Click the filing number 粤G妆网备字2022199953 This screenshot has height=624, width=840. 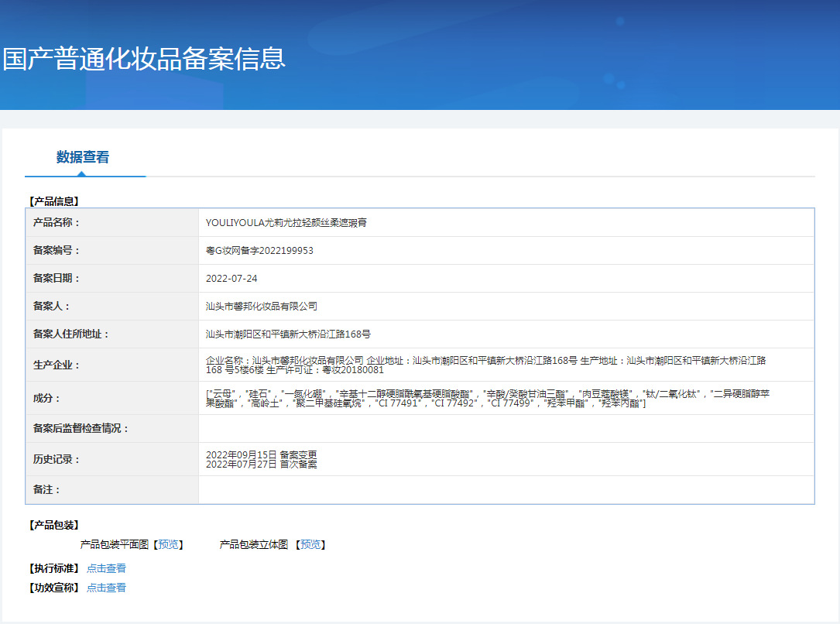click(x=259, y=251)
